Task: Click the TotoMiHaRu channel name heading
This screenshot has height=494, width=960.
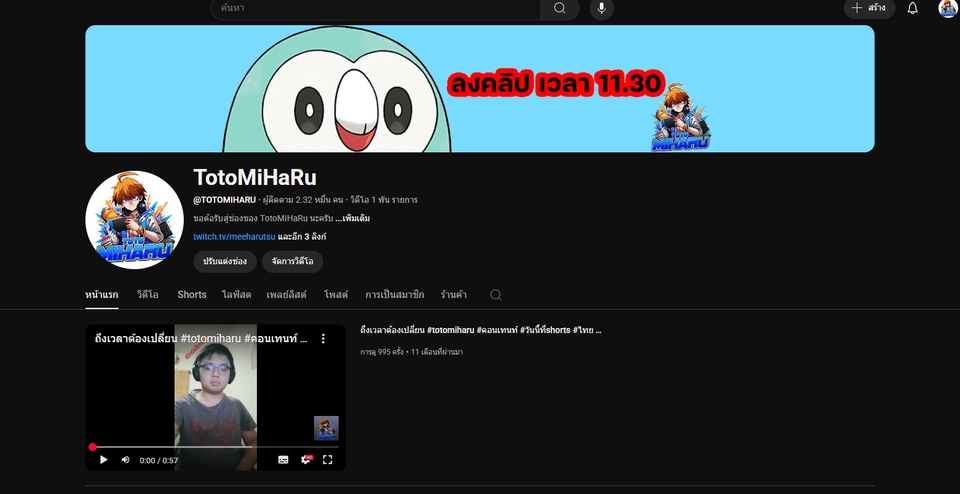Action: click(x=255, y=178)
